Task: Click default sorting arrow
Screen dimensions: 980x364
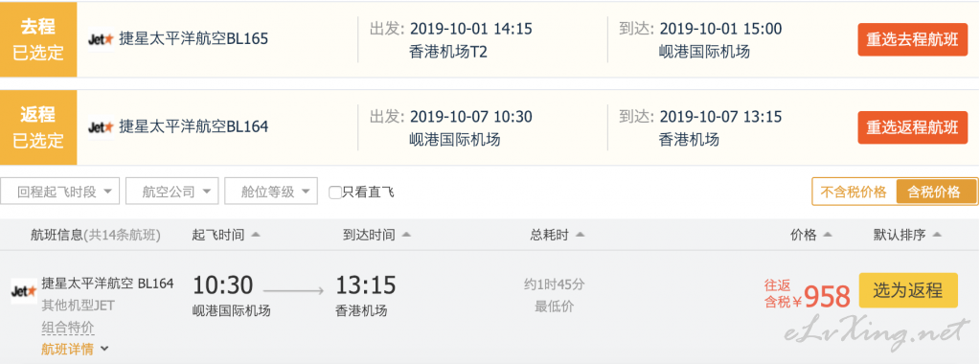Action: 937,235
